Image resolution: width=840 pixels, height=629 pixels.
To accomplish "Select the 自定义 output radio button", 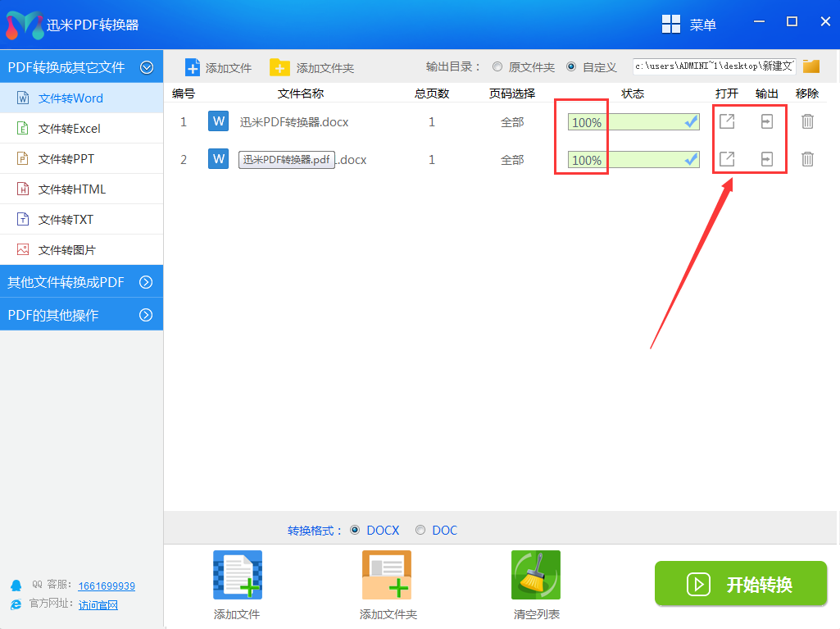I will (x=571, y=66).
